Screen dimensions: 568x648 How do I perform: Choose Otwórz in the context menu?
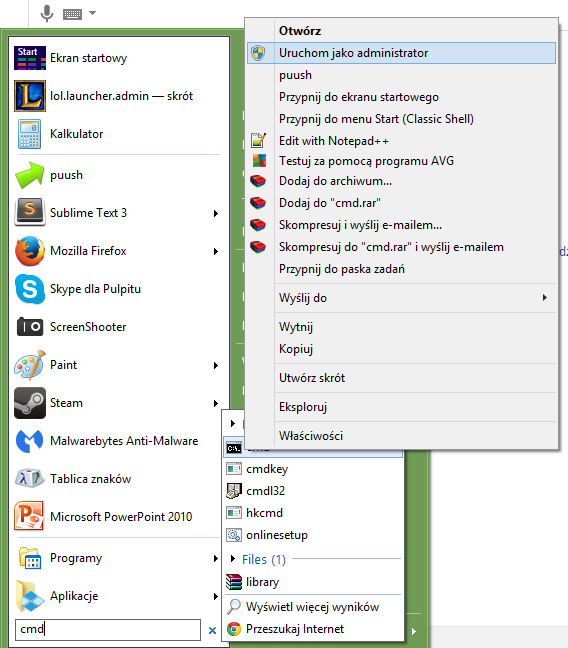click(x=401, y=31)
